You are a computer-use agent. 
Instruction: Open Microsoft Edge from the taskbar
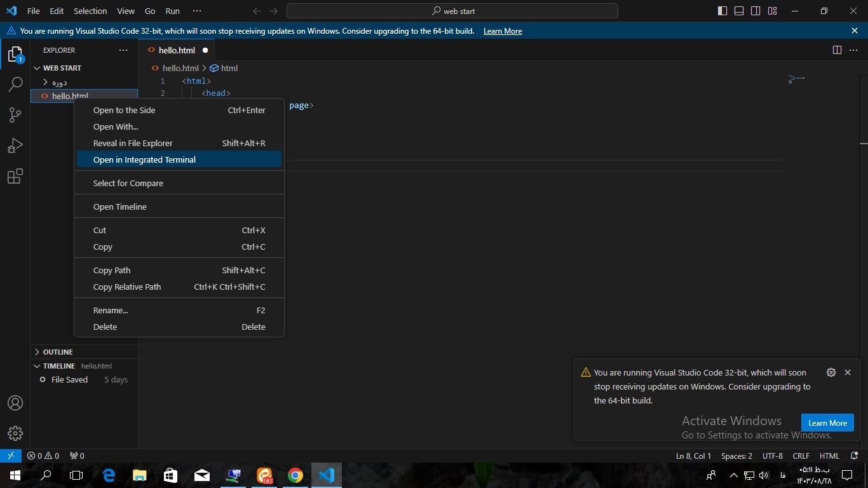[109, 475]
